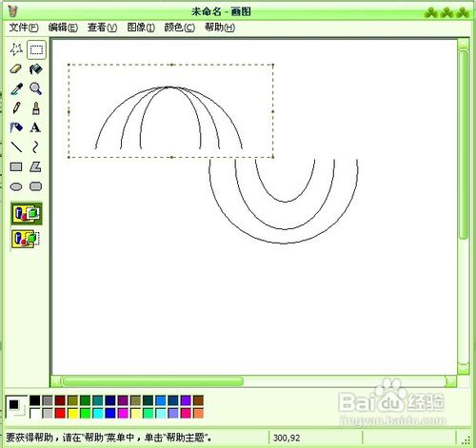Choose the Pencil tool
The width and height of the screenshot is (476, 448).
[16, 108]
